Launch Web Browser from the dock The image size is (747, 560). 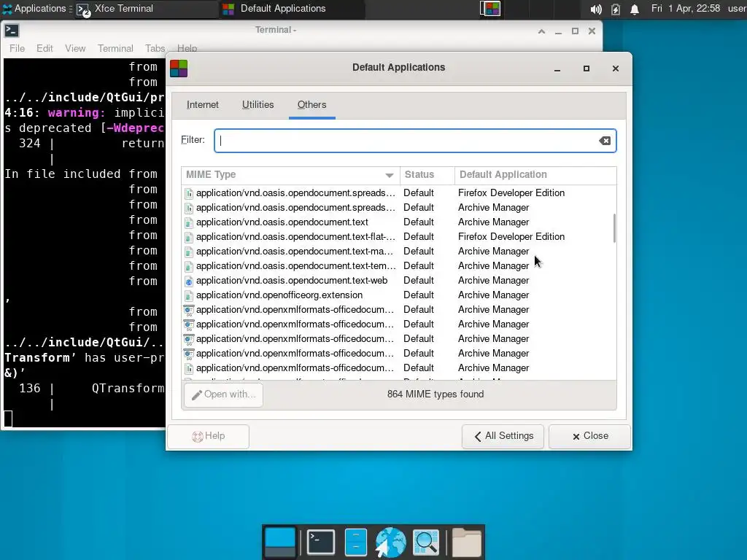click(x=390, y=542)
